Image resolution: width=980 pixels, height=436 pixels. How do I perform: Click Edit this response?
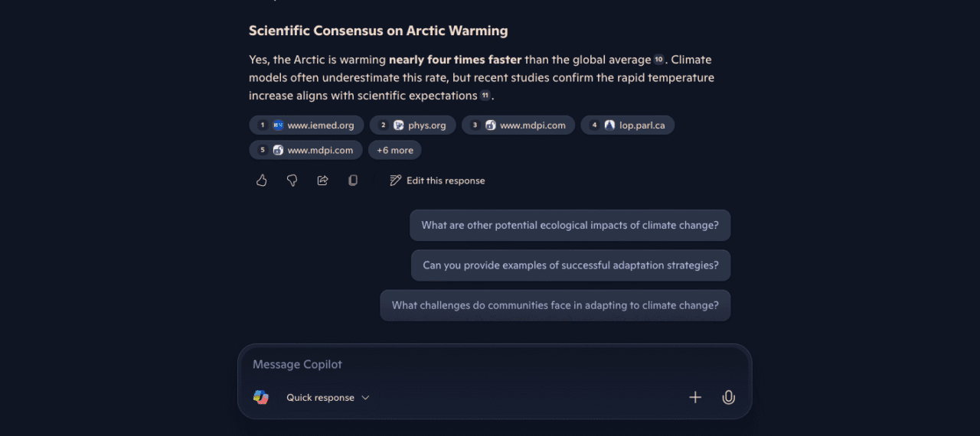pos(437,181)
